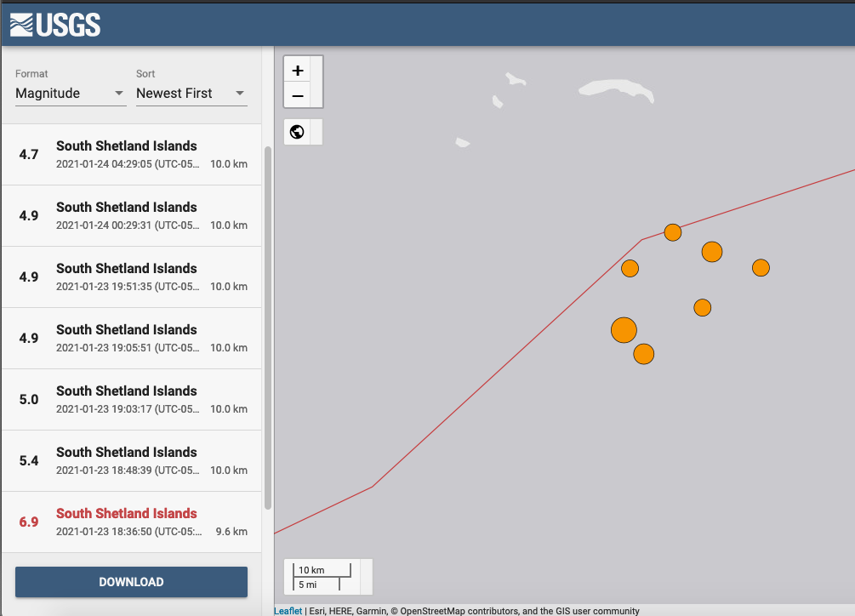
Task: Open the Format Magnitude dropdown
Action: click(x=71, y=94)
